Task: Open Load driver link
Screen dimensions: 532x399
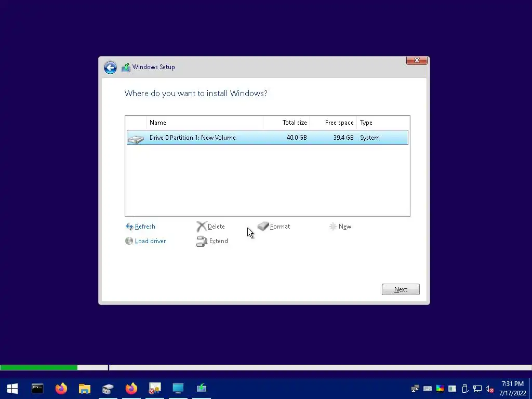Action: (150, 241)
